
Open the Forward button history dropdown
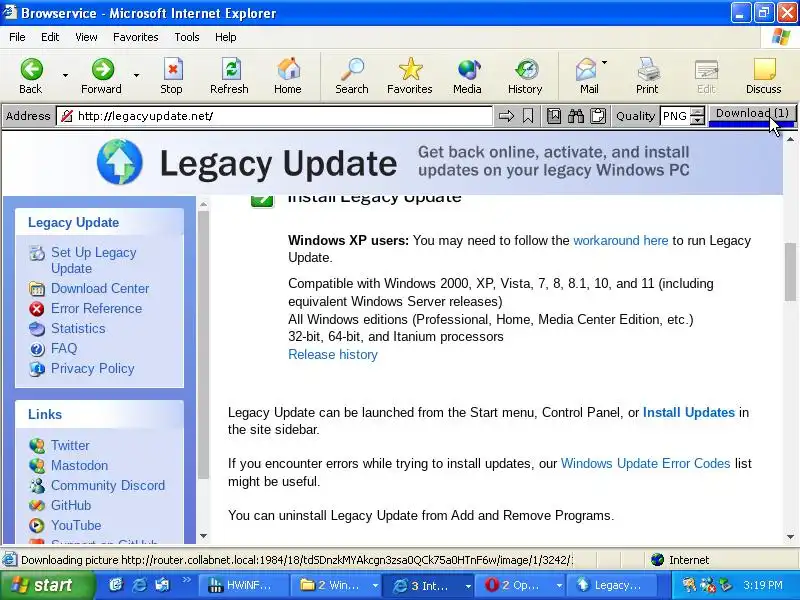(x=136, y=76)
